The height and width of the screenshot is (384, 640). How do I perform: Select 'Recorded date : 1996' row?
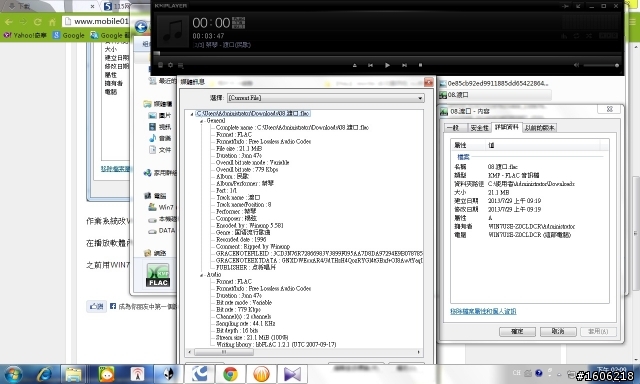point(241,240)
